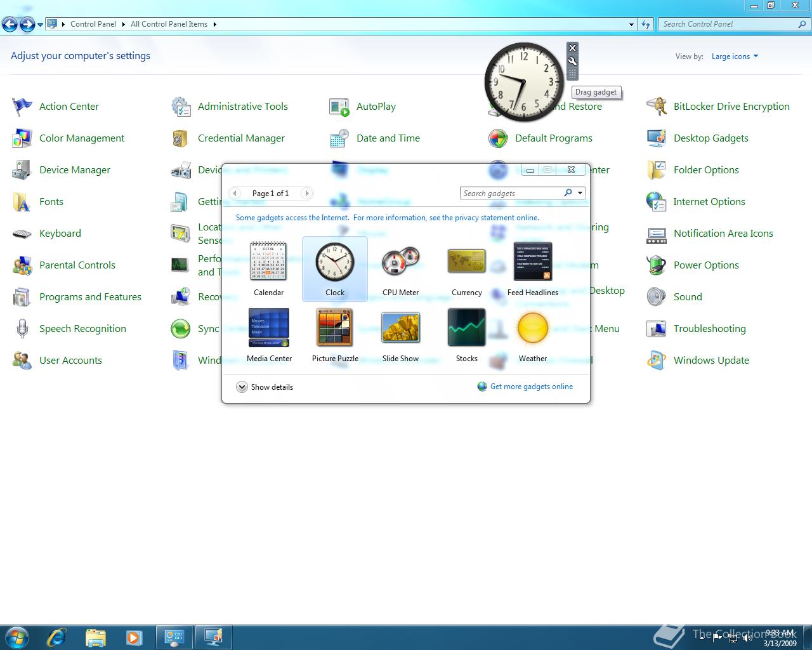Open Date and Time
Screen dimensions: 812x650
point(375,138)
